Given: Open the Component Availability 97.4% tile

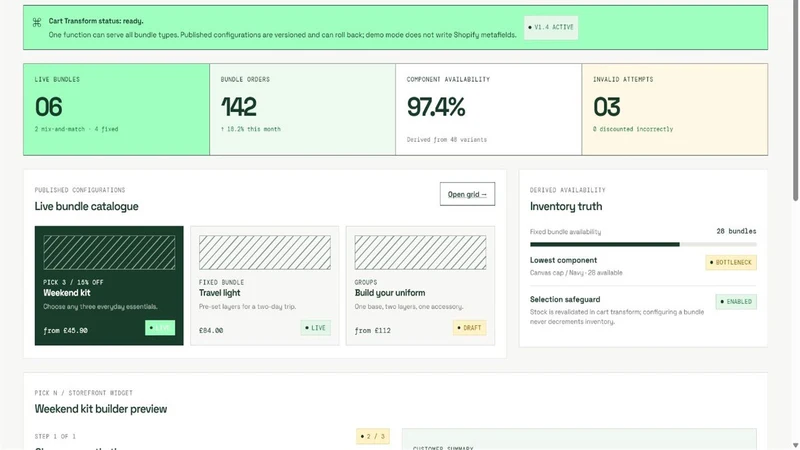Looking at the screenshot, I should 488,109.
